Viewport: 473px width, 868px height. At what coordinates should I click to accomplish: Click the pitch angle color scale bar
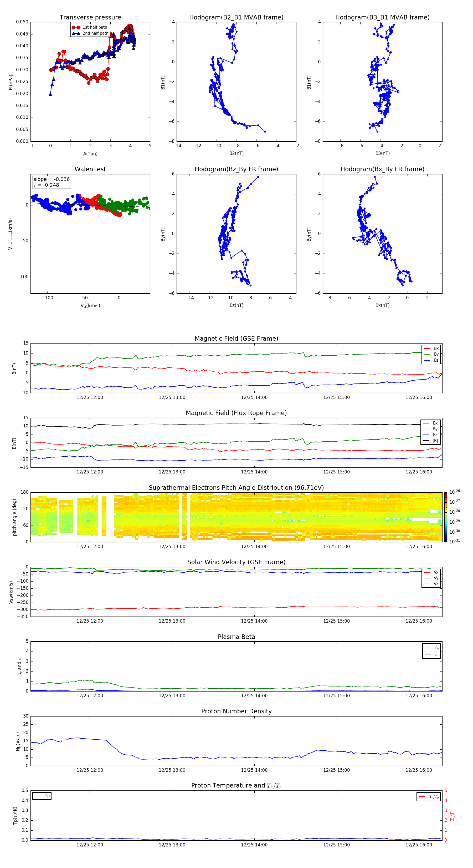point(445,517)
